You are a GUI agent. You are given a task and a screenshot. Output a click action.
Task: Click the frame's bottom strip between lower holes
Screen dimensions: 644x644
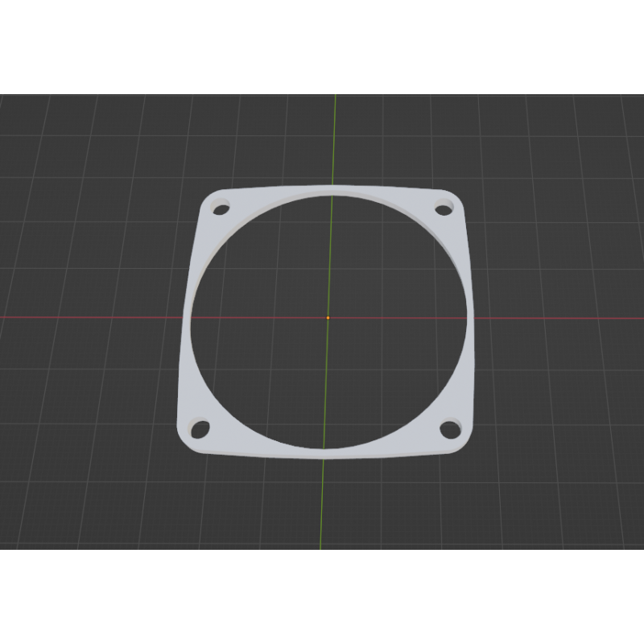coord(322,452)
